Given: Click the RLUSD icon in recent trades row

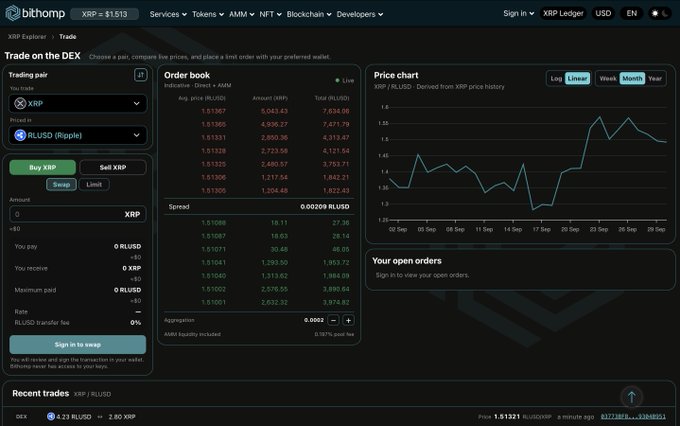Looking at the screenshot, I should 51,416.
